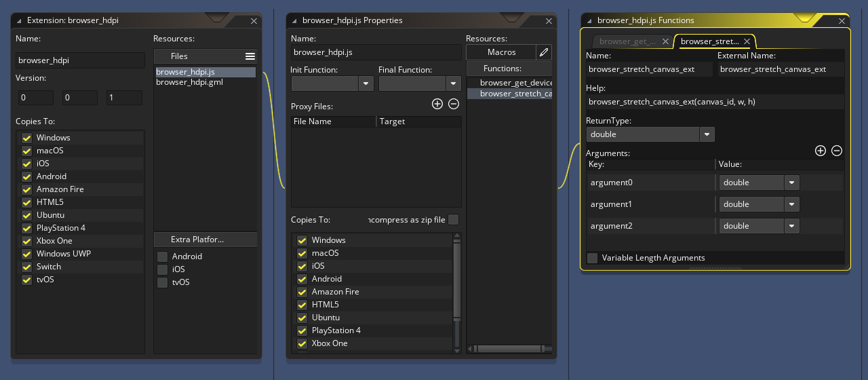Add a proxy file with plus icon
The width and height of the screenshot is (868, 380).
tap(437, 104)
